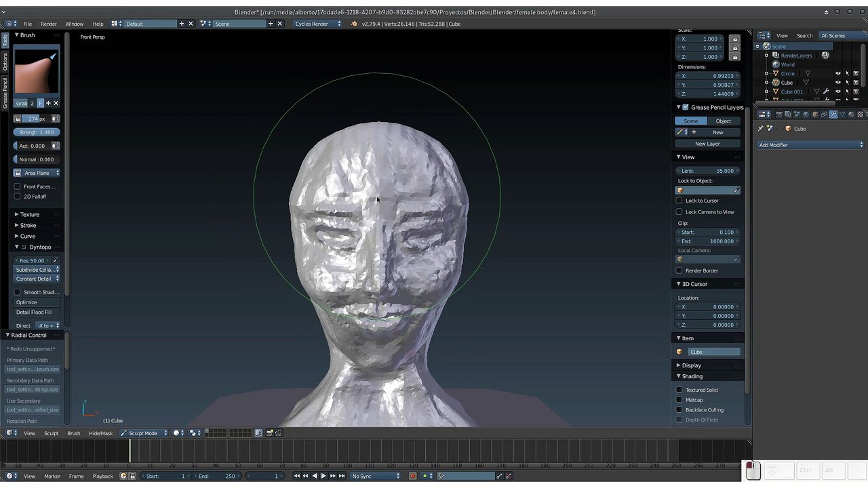Click the New Layer button
Viewport: 868px width, 488px height.
tap(707, 144)
